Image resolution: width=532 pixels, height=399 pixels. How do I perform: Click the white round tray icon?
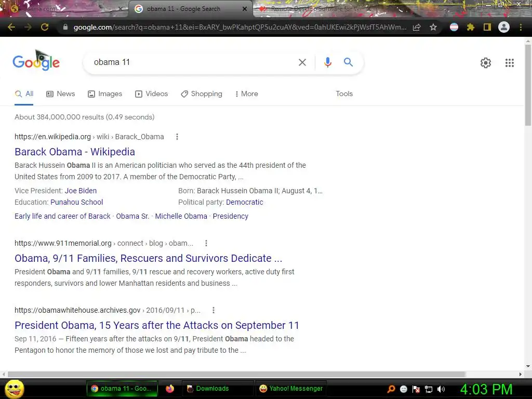pyautogui.click(x=403, y=389)
